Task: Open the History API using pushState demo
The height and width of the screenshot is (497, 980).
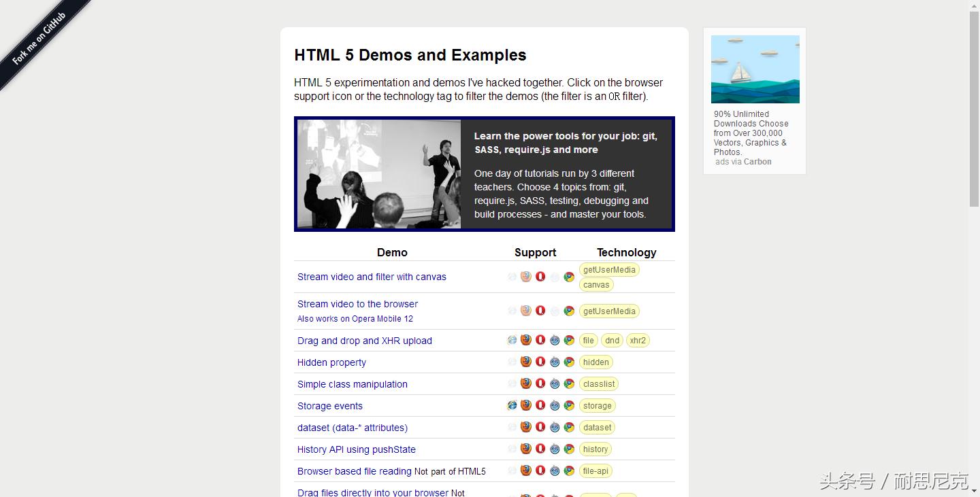Action: (x=356, y=449)
